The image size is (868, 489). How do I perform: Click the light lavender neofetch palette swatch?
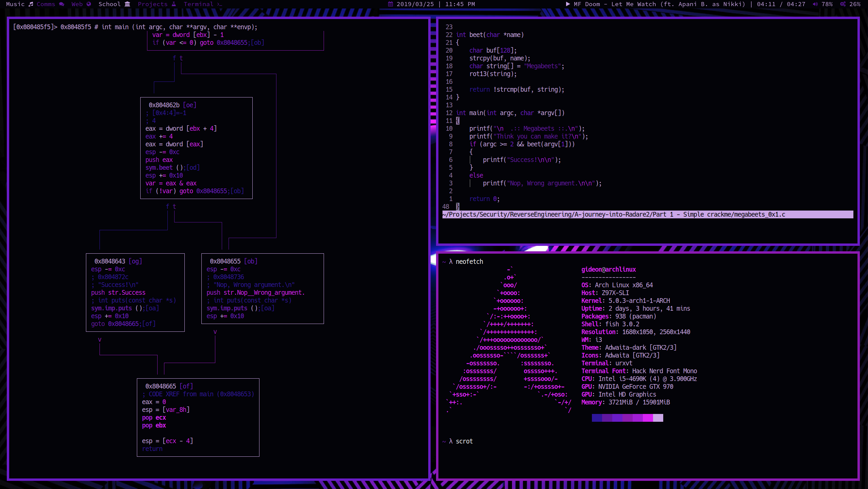658,418
